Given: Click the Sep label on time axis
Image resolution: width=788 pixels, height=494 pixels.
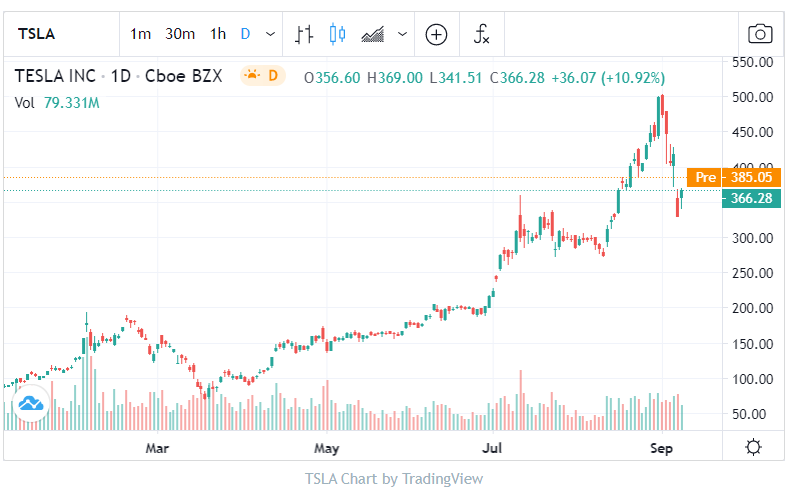Looking at the screenshot, I should (661, 447).
